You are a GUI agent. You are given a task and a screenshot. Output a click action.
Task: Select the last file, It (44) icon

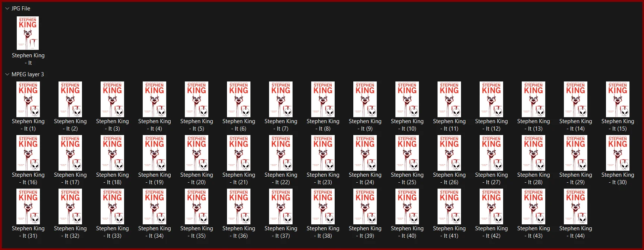[575, 206]
